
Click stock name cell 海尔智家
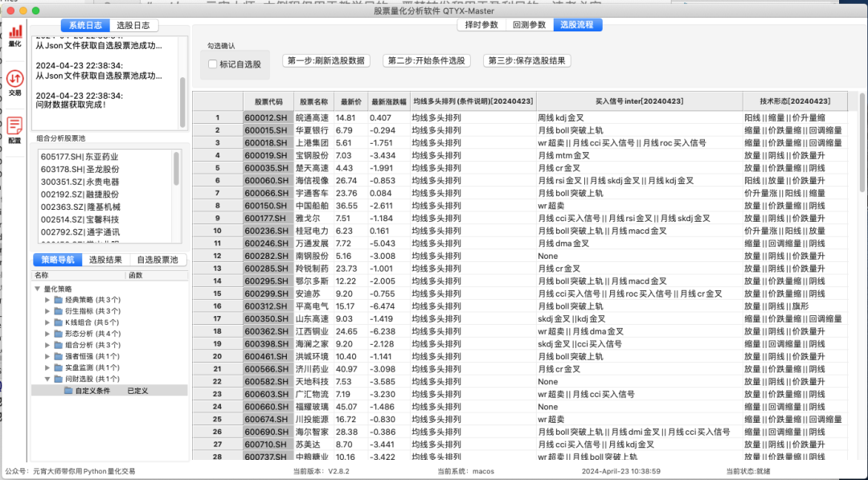coord(314,432)
